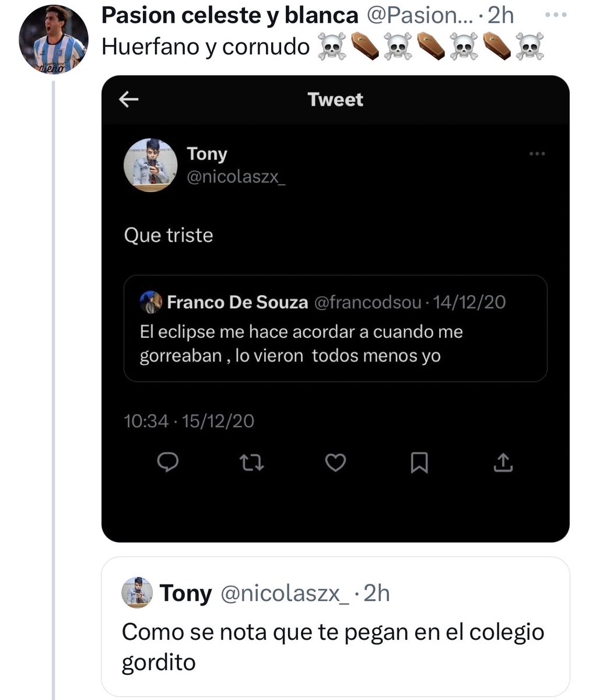Like the tweet with the heart icon
589x700 pixels.
[x=335, y=463]
